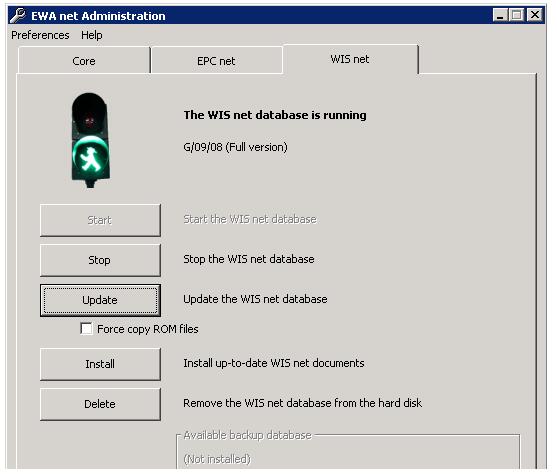Click the green traffic light status icon

click(x=91, y=140)
